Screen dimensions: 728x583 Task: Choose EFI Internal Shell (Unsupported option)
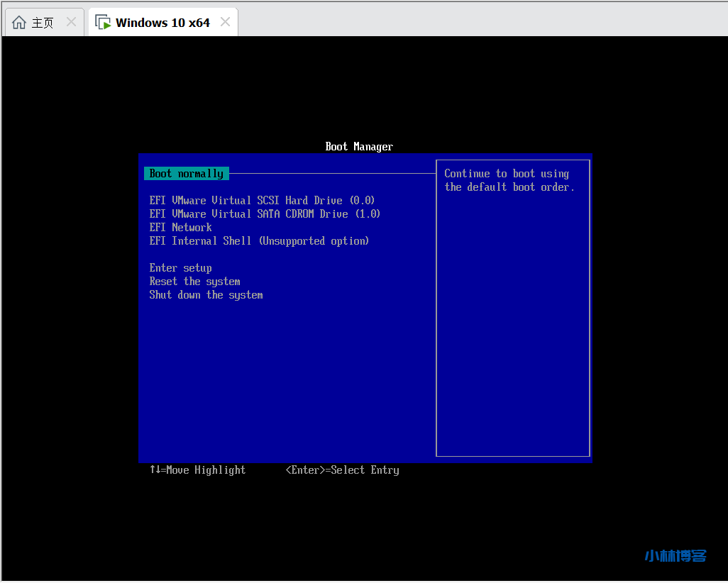(259, 241)
